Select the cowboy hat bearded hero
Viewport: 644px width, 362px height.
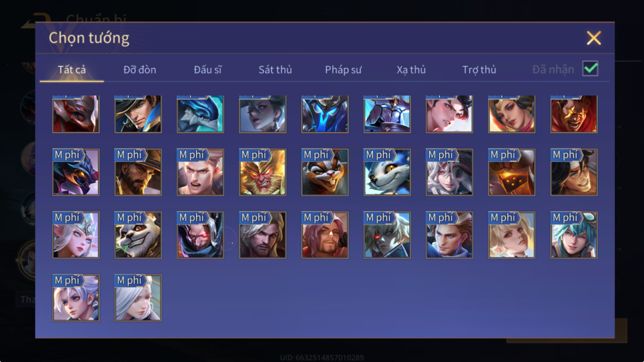pyautogui.click(x=138, y=172)
